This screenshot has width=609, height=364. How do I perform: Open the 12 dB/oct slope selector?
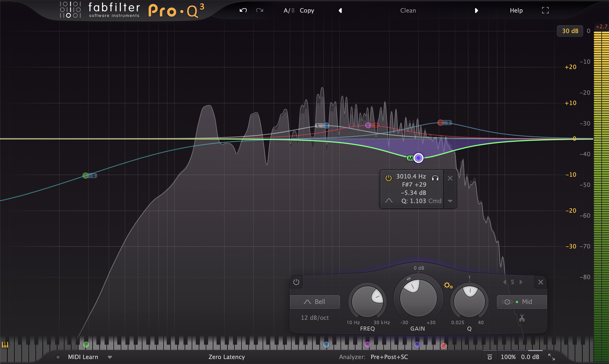coord(315,317)
